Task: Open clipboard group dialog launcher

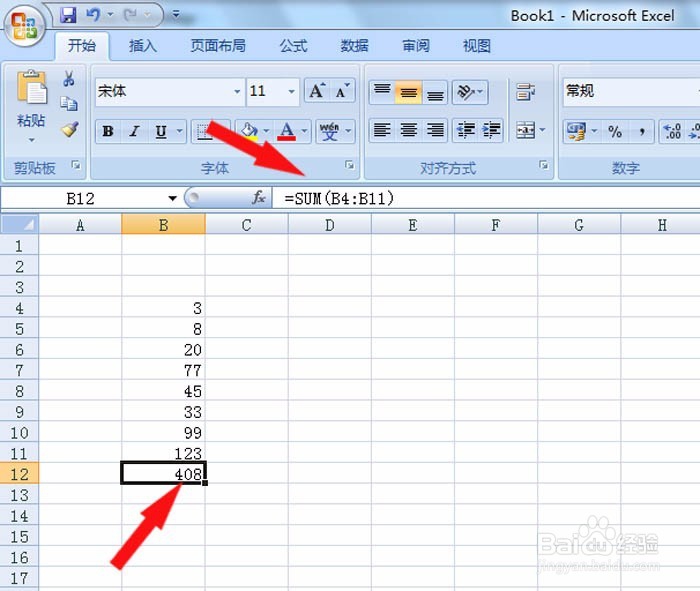Action: pos(76,166)
